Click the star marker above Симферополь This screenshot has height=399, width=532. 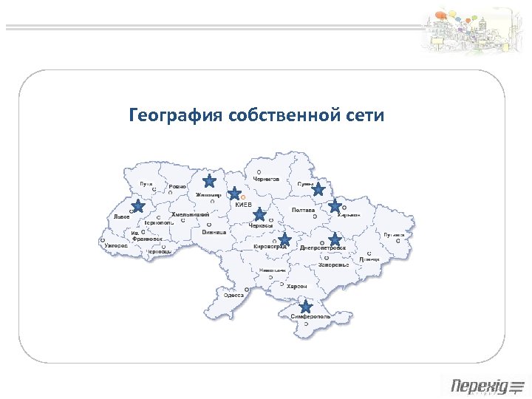tap(305, 307)
